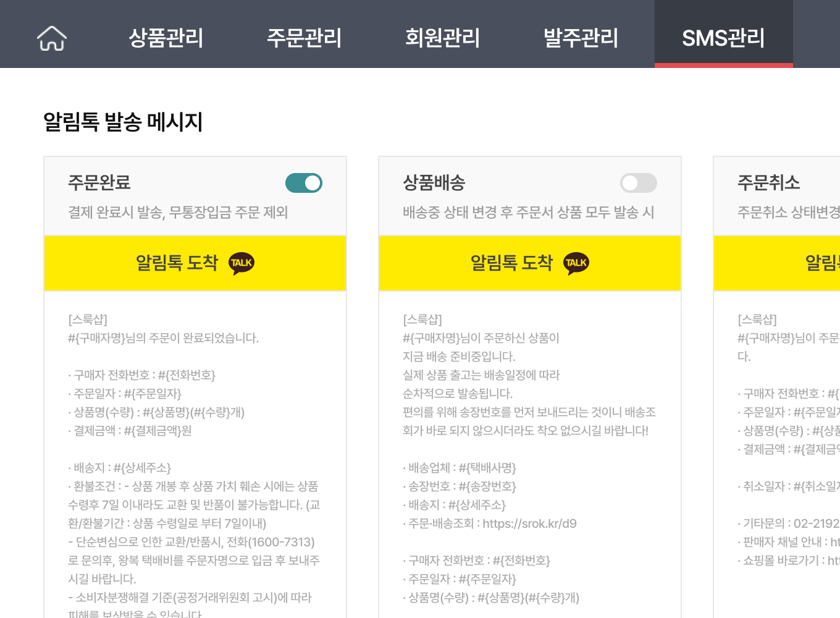Click the 알림톡 도착 banner on 상품배송 card
This screenshot has width=840, height=618.
point(530,263)
